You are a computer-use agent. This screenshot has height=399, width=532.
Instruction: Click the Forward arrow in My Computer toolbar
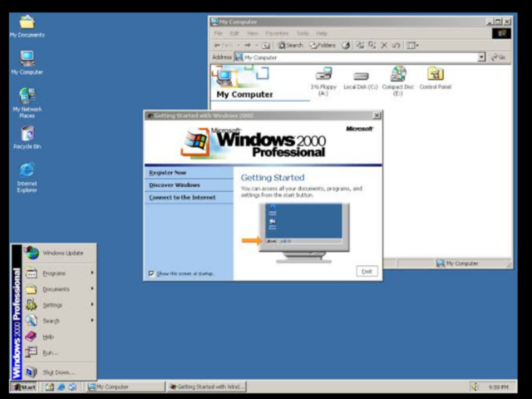coord(248,45)
